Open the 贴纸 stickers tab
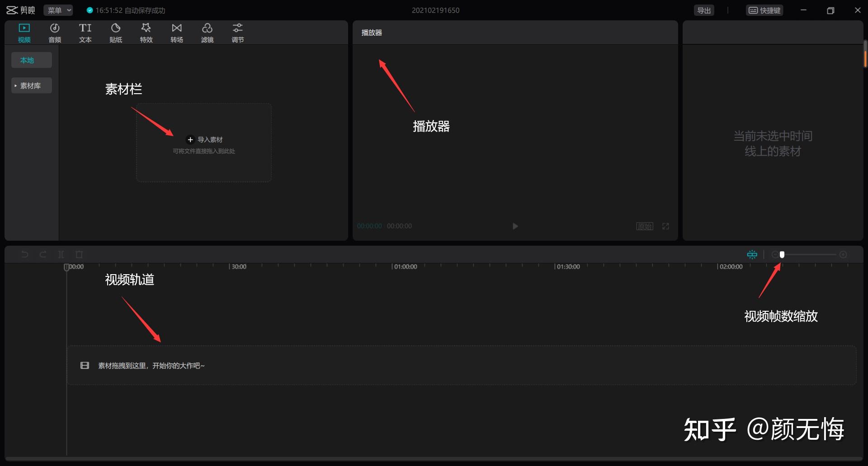Viewport: 868px width, 466px height. (116, 33)
